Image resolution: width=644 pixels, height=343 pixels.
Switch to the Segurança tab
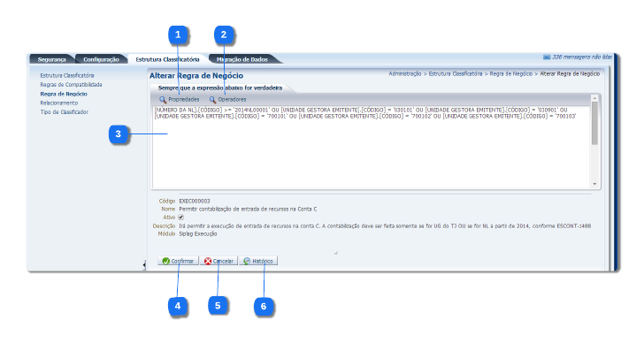pyautogui.click(x=51, y=59)
